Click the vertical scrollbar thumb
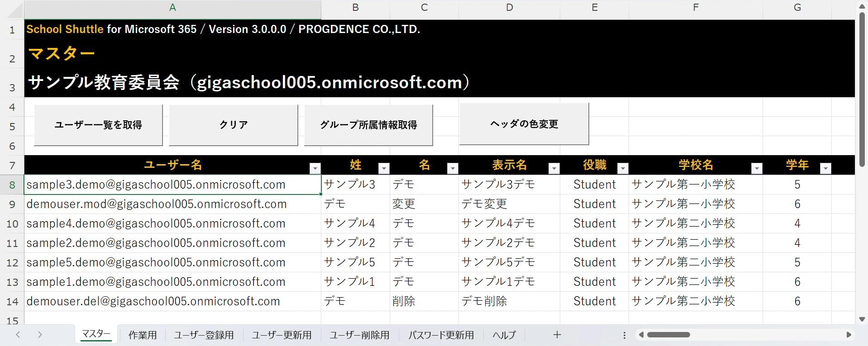868x346 pixels. 862,90
